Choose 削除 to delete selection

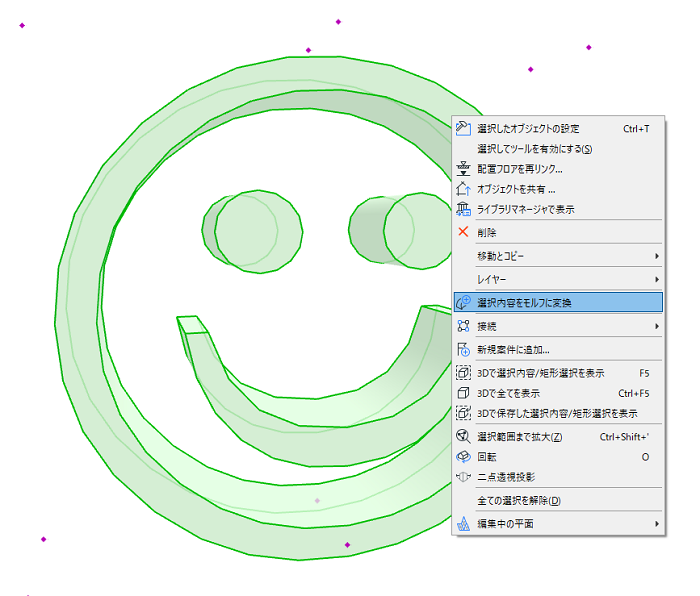pos(558,232)
